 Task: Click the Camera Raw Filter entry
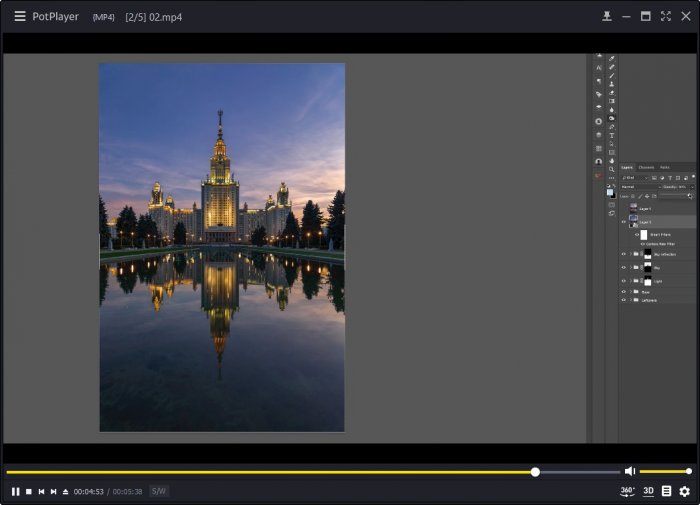[x=660, y=244]
